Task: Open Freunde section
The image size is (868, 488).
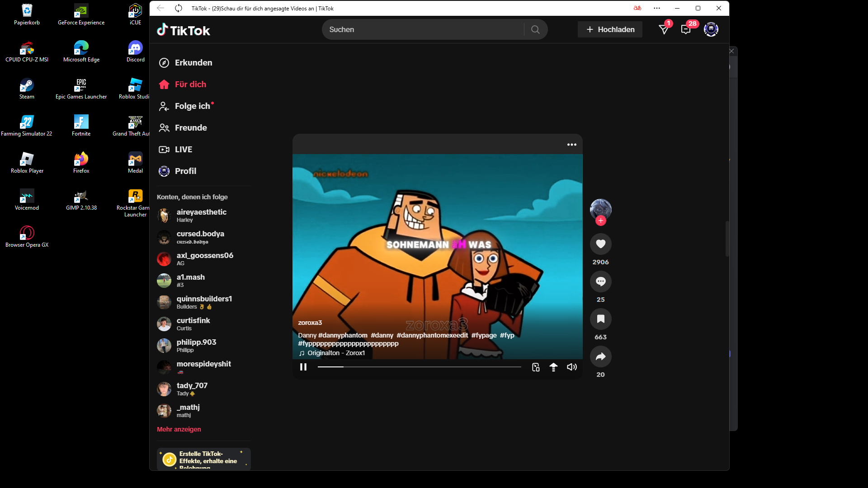Action: [x=183, y=128]
